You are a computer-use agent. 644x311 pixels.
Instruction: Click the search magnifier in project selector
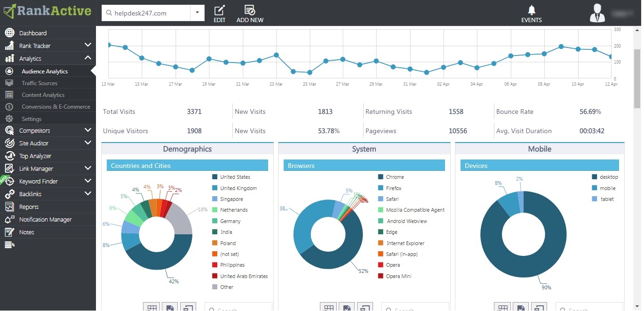click(109, 13)
